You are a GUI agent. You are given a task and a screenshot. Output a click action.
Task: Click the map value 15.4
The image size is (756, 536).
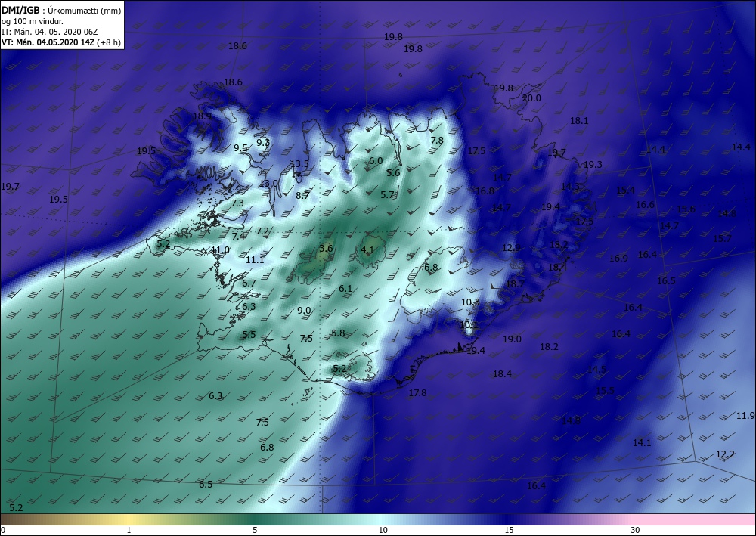(625, 190)
